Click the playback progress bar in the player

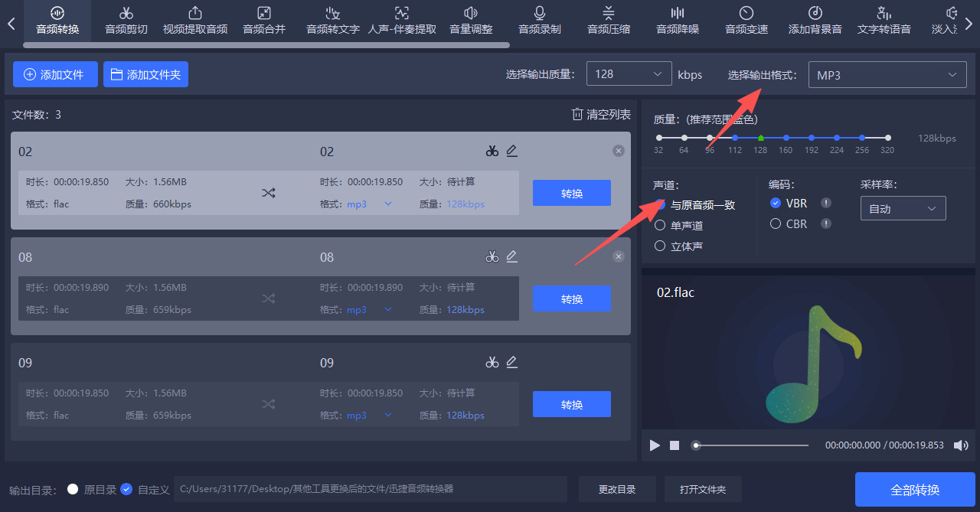tap(751, 445)
